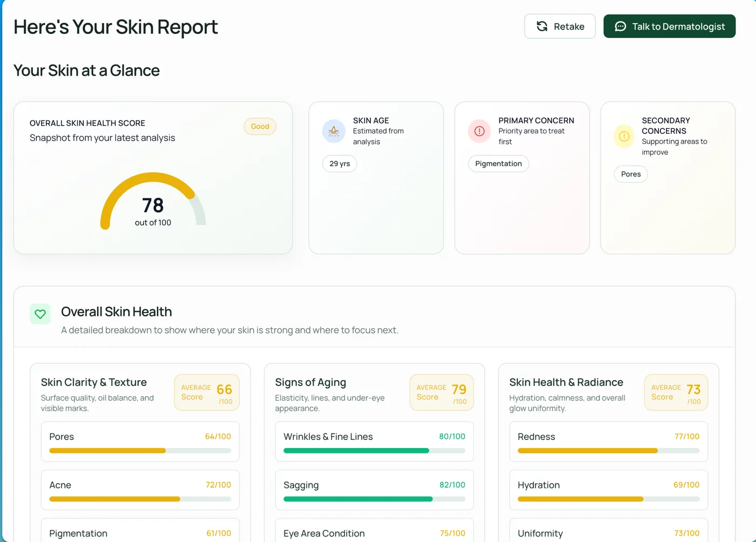The image size is (756, 542).
Task: Click the 'Redness' row label
Action: (536, 436)
